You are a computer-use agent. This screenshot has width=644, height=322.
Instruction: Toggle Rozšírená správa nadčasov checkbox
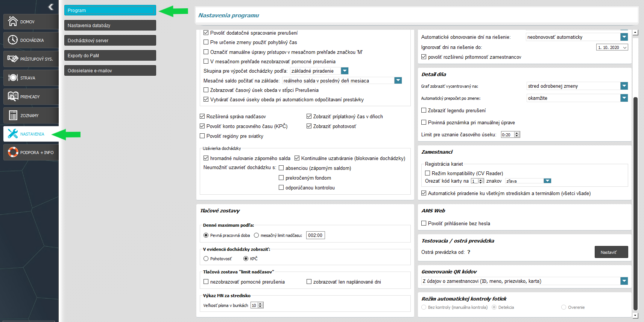[202, 116]
